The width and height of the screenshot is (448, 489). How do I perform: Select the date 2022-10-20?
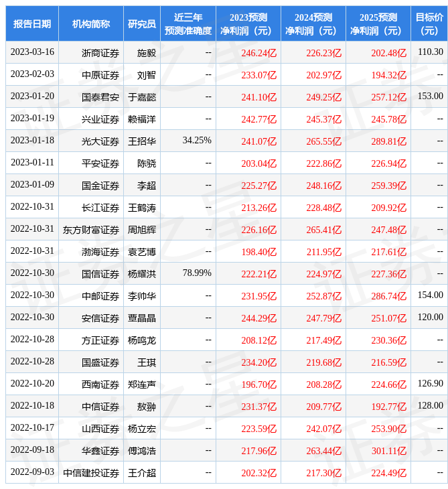tap(32, 384)
